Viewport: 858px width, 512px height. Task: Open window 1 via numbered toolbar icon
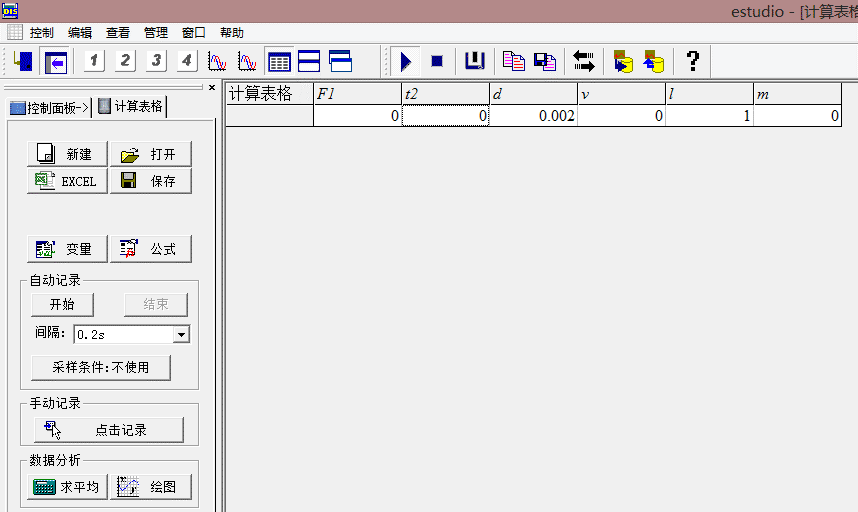click(93, 62)
